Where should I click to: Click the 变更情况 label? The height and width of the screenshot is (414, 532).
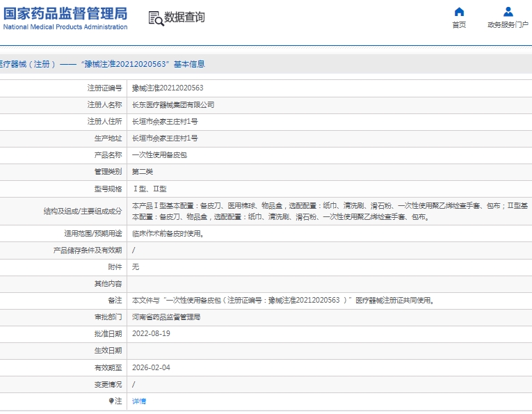(108, 385)
